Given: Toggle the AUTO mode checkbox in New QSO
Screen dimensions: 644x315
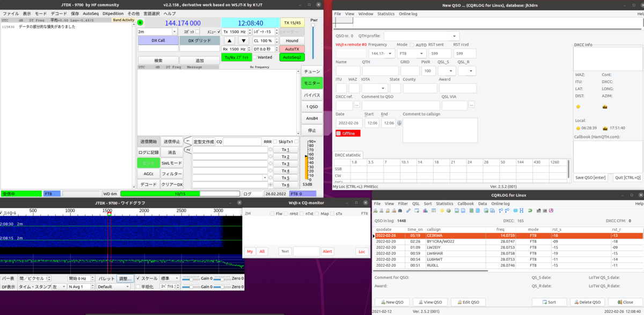Looking at the screenshot, I should pos(412,45).
